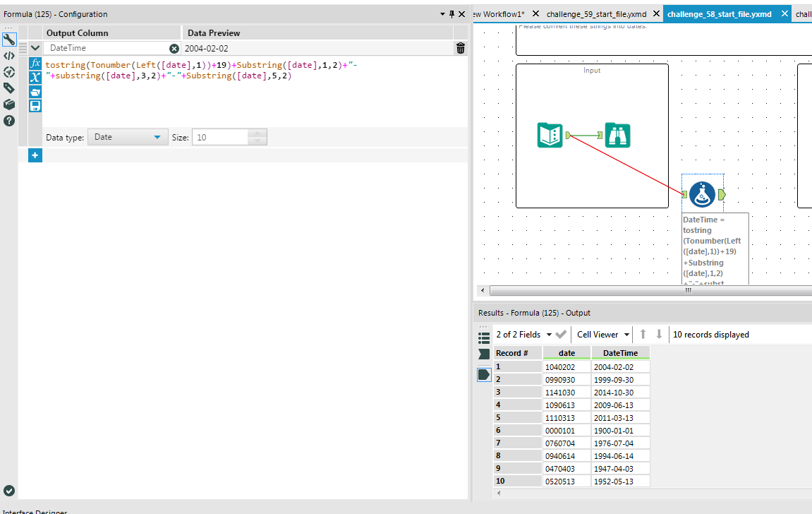Open the X columns and constants list
The image size is (812, 514).
pos(35,76)
